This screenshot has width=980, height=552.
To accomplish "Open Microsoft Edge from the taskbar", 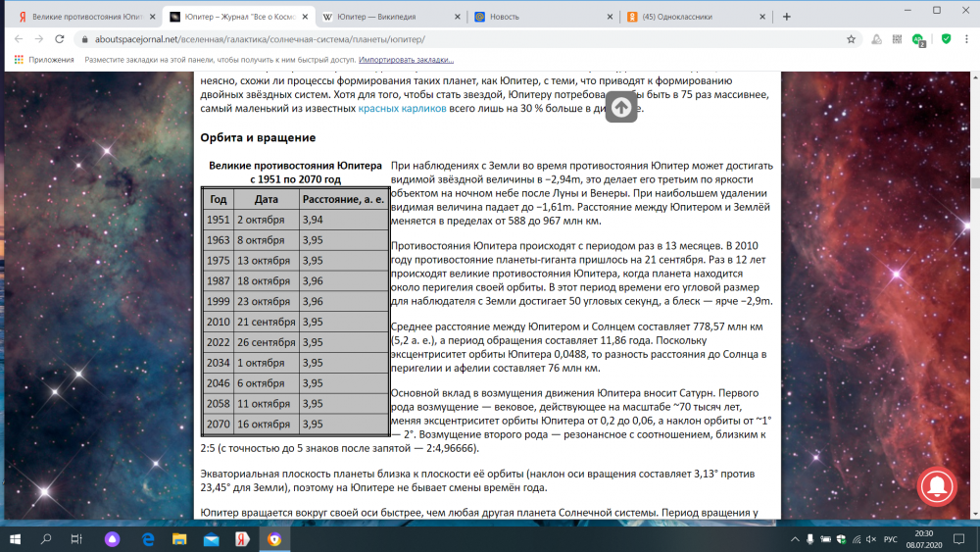I will pos(149,538).
